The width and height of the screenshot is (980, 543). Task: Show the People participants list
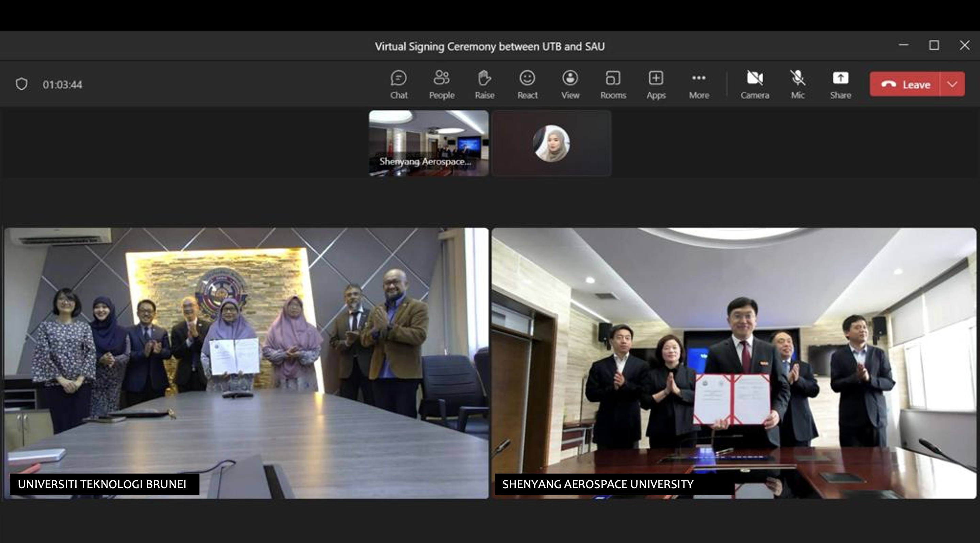point(442,84)
